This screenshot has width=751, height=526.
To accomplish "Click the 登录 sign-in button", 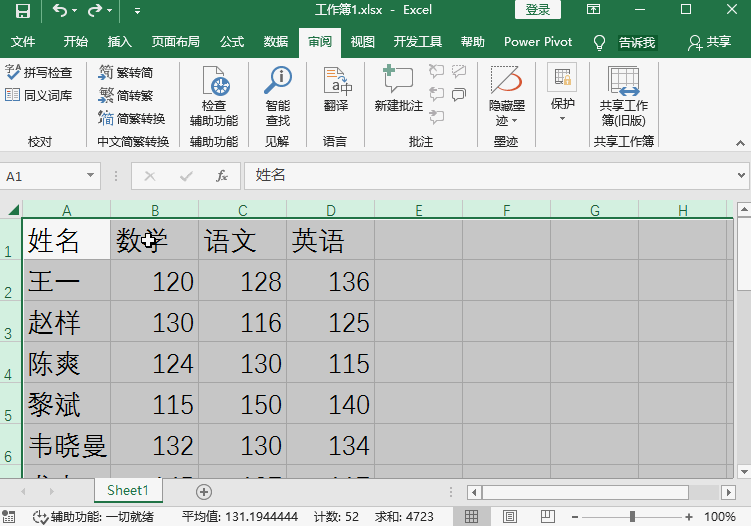I will tap(537, 10).
